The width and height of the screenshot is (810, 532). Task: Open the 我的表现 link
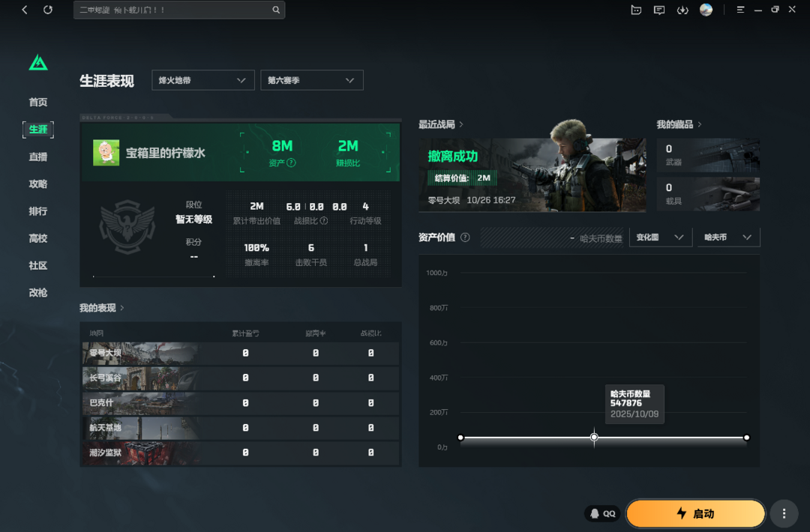pyautogui.click(x=102, y=308)
